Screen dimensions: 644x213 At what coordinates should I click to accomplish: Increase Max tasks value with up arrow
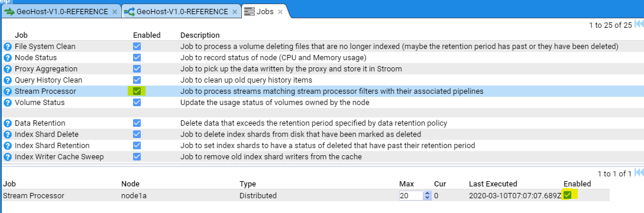point(428,194)
